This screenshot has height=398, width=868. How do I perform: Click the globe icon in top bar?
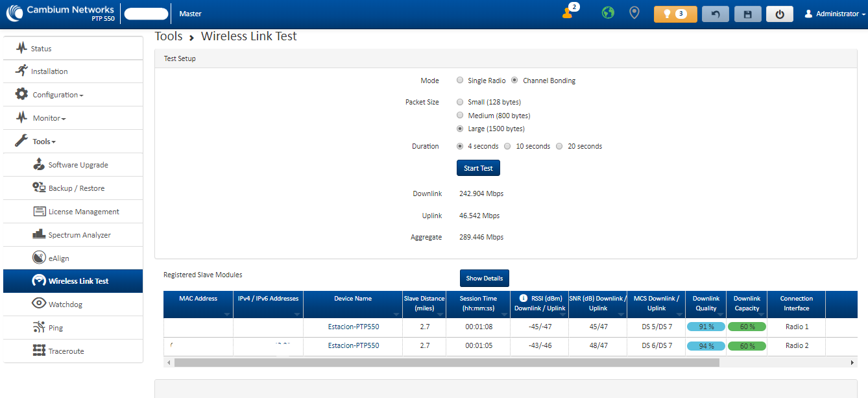(x=607, y=13)
